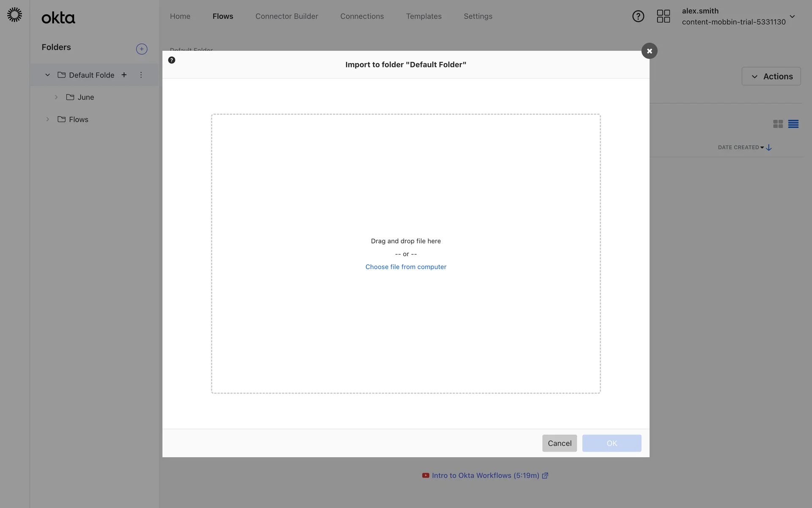Collapse the Default Folder tree node
The width and height of the screenshot is (812, 508).
(x=48, y=75)
